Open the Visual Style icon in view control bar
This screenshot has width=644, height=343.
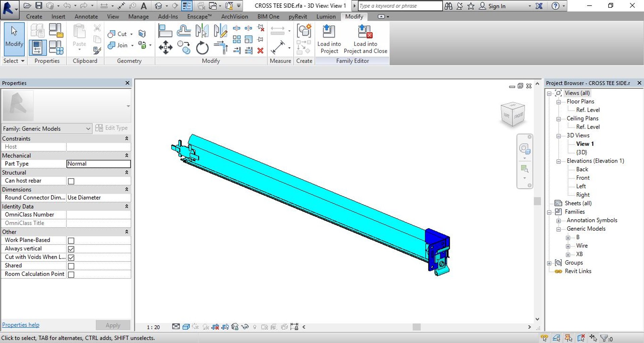click(x=186, y=327)
